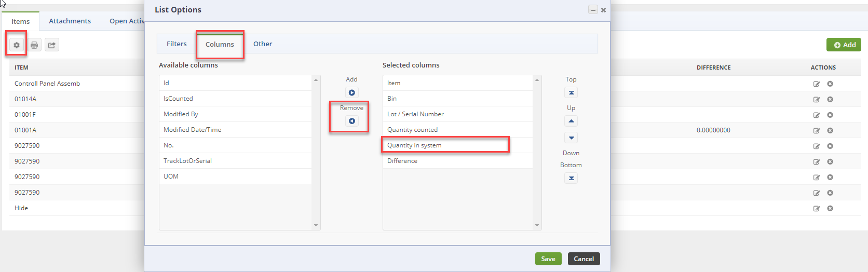Viewport: 868px width, 272px height.
Task: Select Modified By in available columns
Action: pyautogui.click(x=181, y=114)
